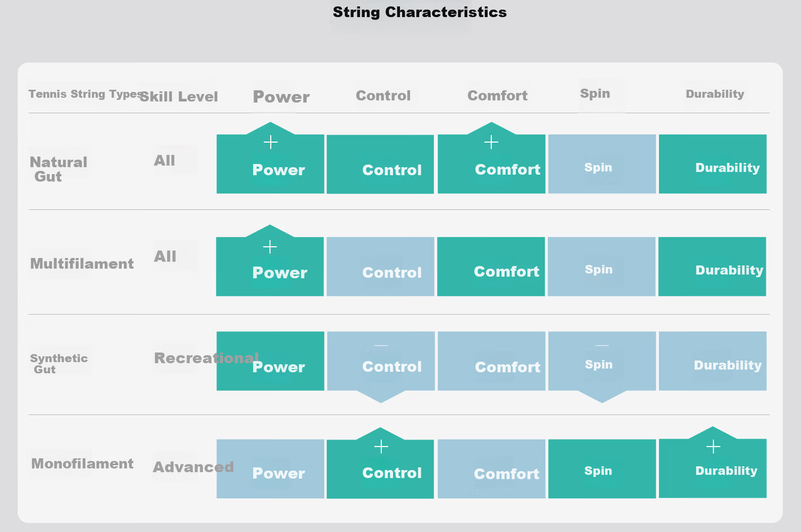The image size is (801, 532).
Task: Click the Advanced skill level label
Action: [193, 467]
